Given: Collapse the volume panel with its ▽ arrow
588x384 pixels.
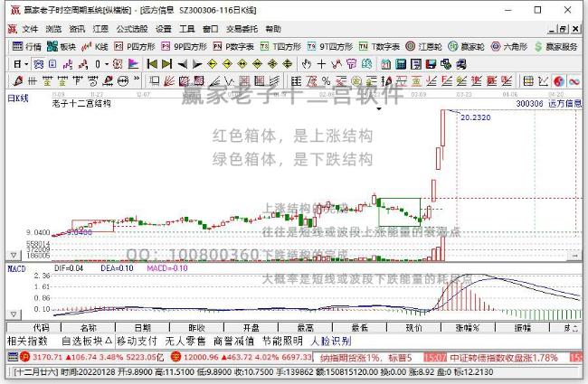Looking at the screenshot, I should point(14,255).
